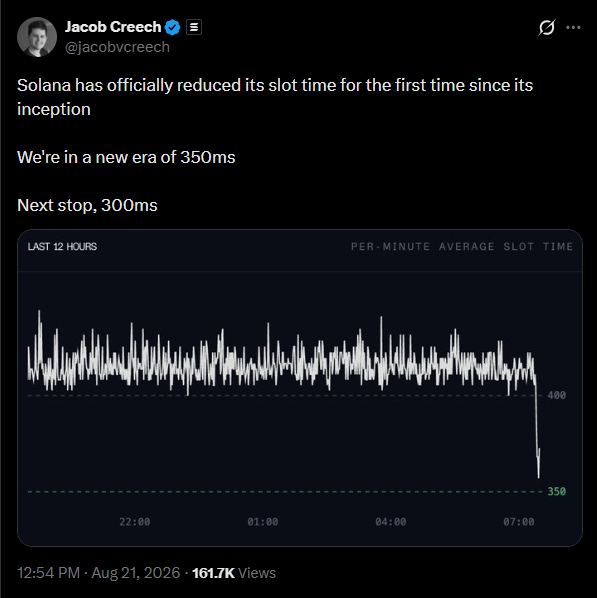Open the slot time chart image
This screenshot has height=598, width=597.
(300, 388)
